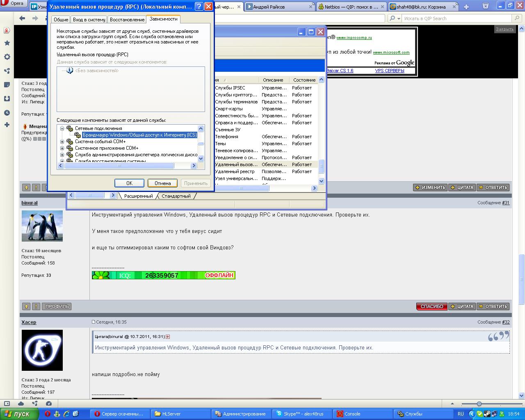Launch Internet Explorer from quick launch

click(66, 414)
